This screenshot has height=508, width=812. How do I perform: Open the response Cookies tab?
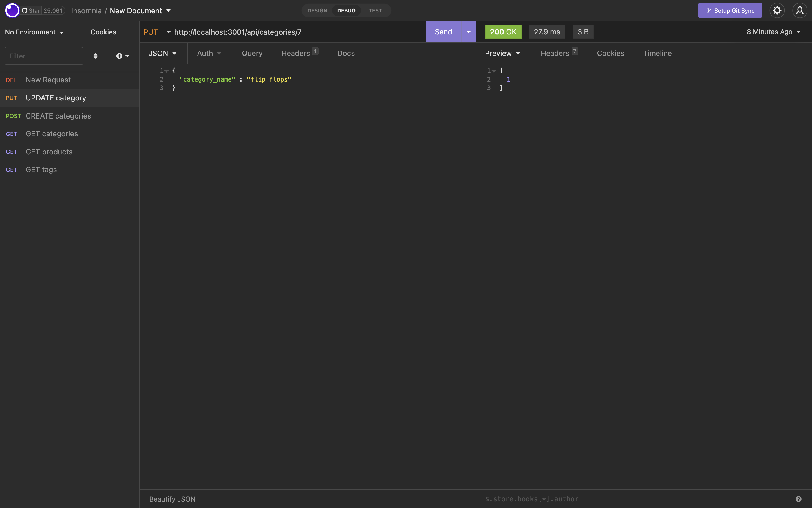(x=610, y=53)
